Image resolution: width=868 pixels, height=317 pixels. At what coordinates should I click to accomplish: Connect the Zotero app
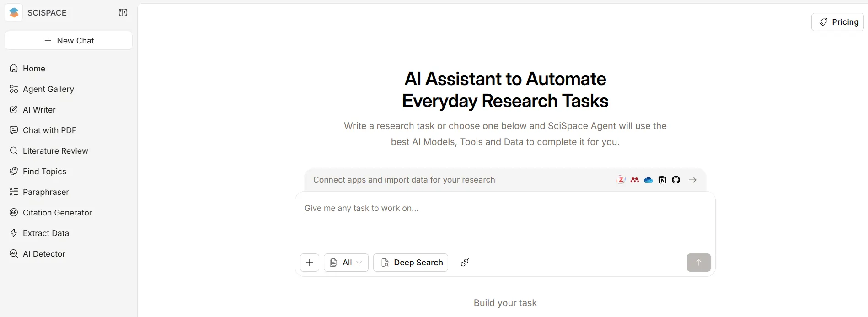621,180
